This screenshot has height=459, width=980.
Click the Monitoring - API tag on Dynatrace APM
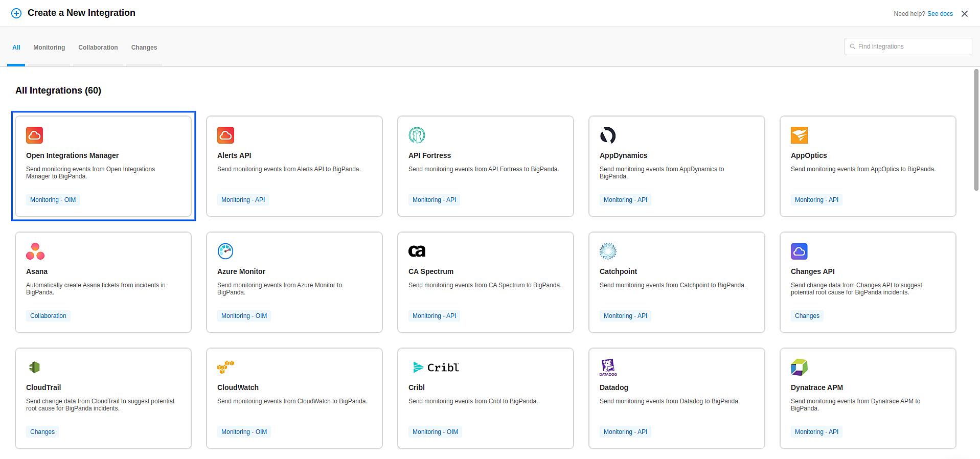(x=816, y=432)
